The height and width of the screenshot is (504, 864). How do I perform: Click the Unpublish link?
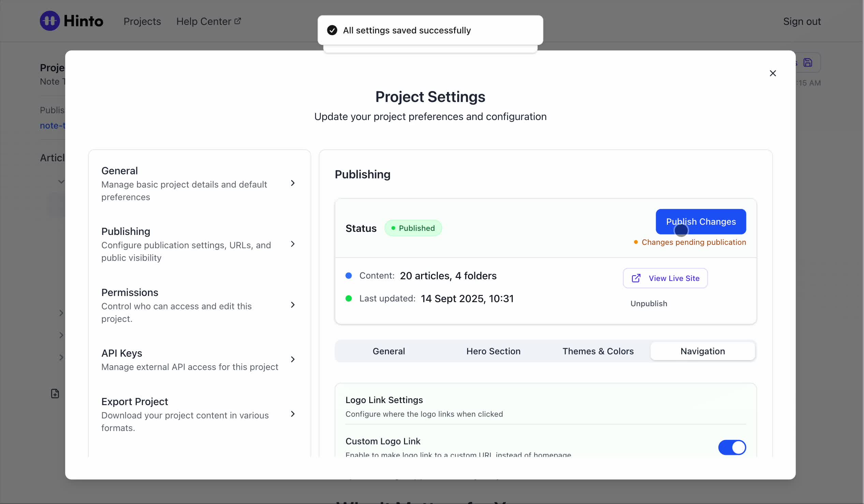(x=649, y=303)
